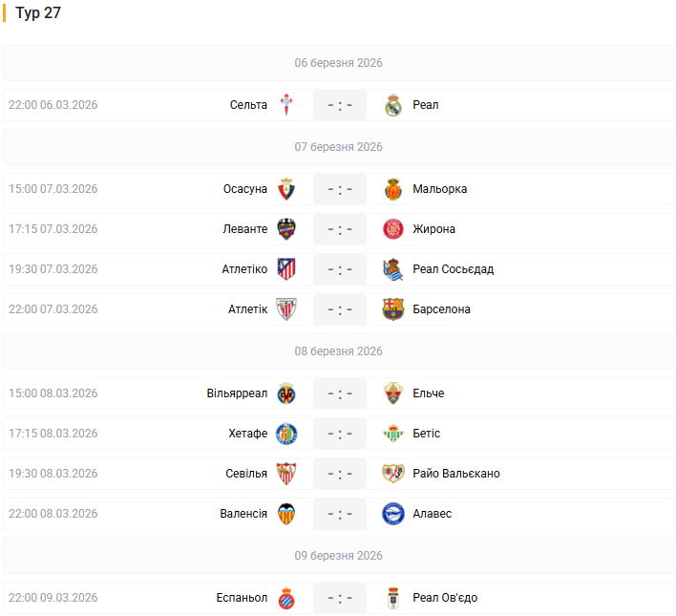Click the Levante crest icon
Image resolution: width=676 pixels, height=616 pixels.
286,229
